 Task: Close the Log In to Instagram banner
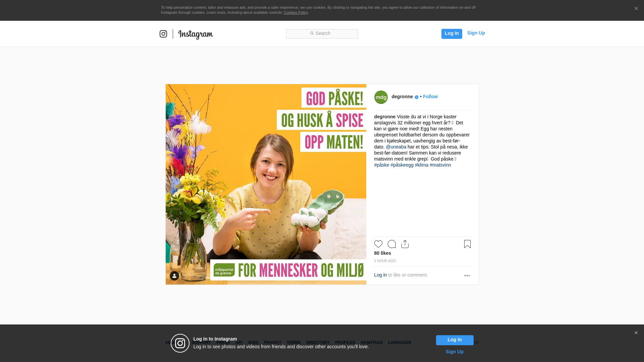[636, 333]
